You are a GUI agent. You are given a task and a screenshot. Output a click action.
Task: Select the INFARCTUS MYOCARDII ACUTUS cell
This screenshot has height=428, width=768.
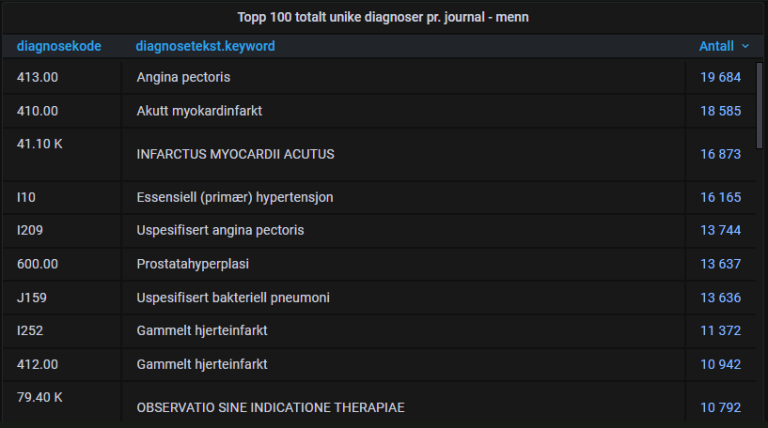tap(236, 154)
